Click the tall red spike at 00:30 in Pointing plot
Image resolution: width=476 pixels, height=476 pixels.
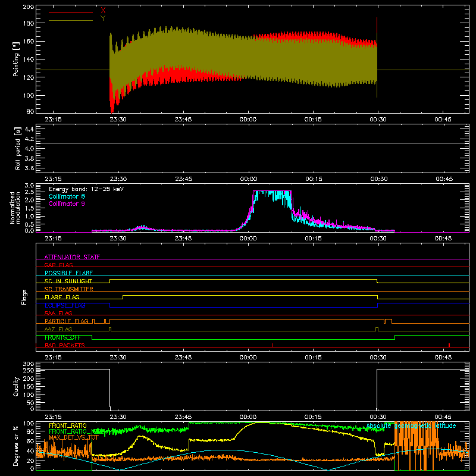377,25
